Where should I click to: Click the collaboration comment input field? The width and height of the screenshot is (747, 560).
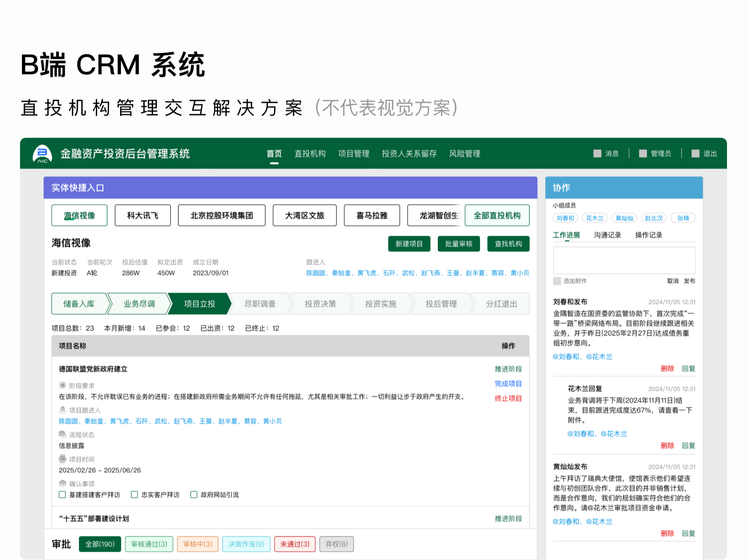tap(624, 261)
